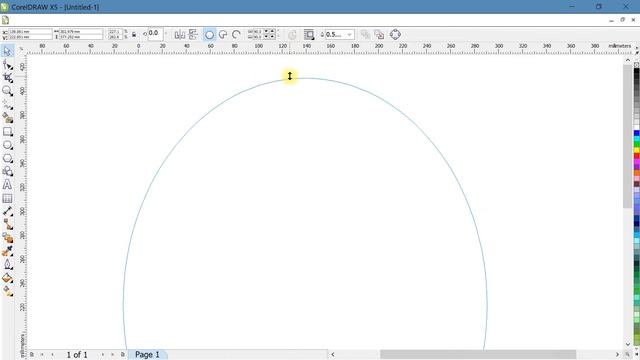The height and width of the screenshot is (360, 640).
Task: Select the Blend interactive tool
Action: pos(7,238)
